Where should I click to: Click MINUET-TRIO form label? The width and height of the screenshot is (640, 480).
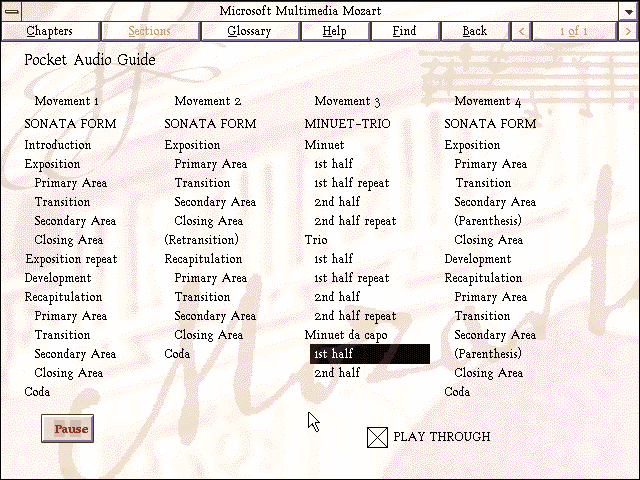click(347, 124)
